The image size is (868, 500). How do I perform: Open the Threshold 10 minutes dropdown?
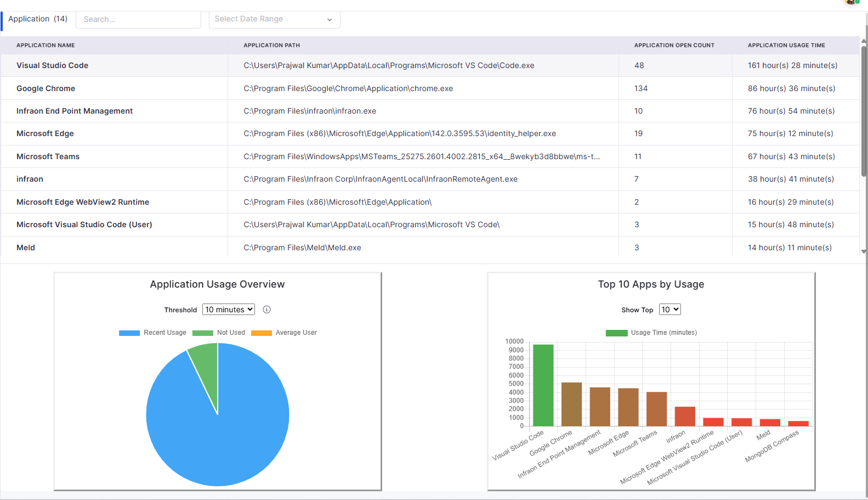(229, 310)
